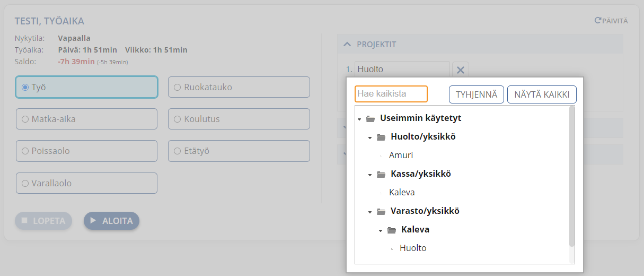Image resolution: width=644 pixels, height=276 pixels.
Task: Select the Työ radio button
Action: pos(25,87)
